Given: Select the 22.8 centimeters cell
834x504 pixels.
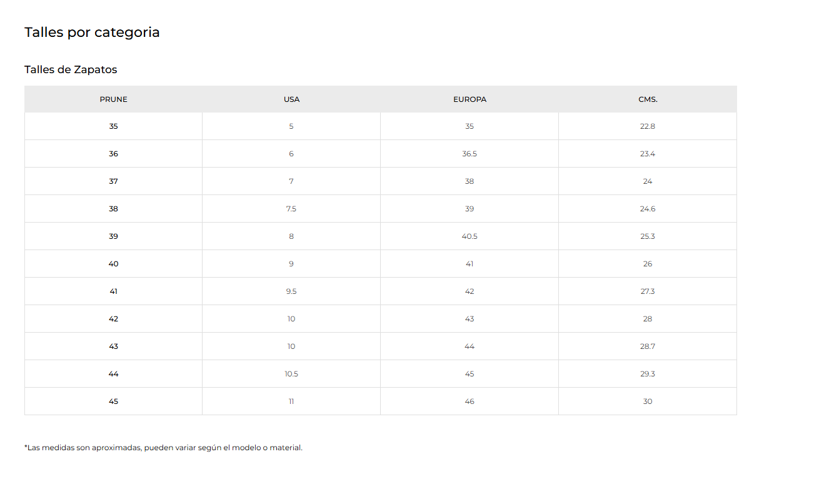Looking at the screenshot, I should pos(648,126).
